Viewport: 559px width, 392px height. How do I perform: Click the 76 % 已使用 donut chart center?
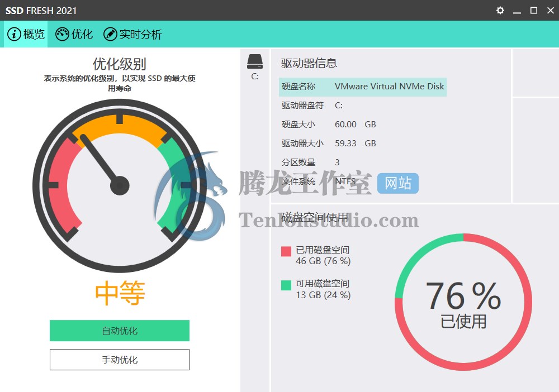463,302
